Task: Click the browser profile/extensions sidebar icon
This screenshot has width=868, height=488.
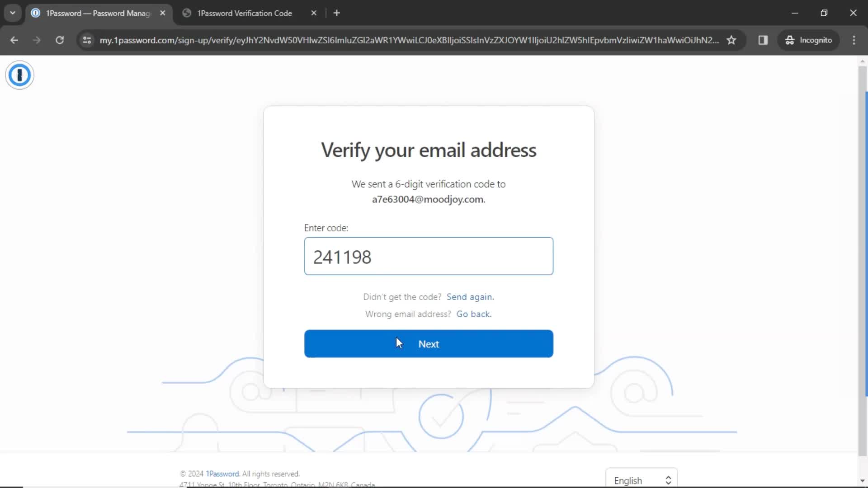Action: [x=763, y=40]
